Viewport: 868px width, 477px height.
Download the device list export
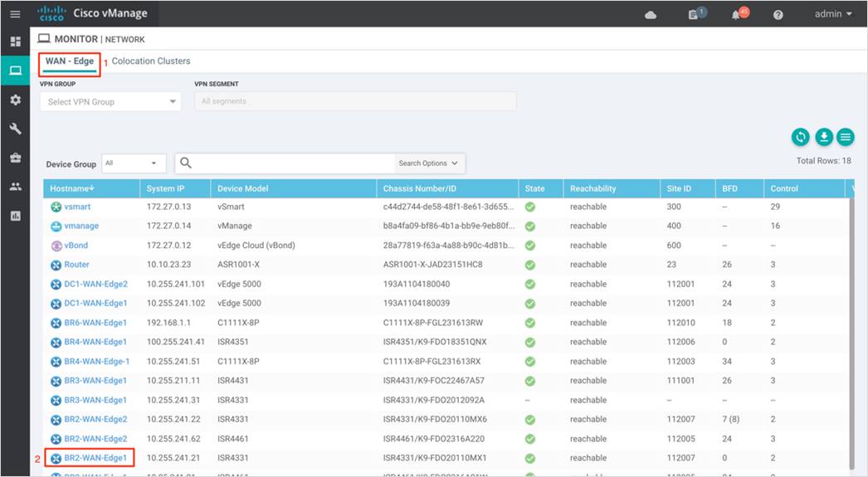click(824, 137)
